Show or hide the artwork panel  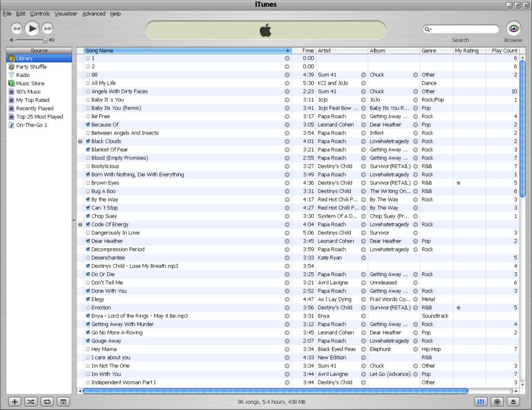(x=62, y=402)
